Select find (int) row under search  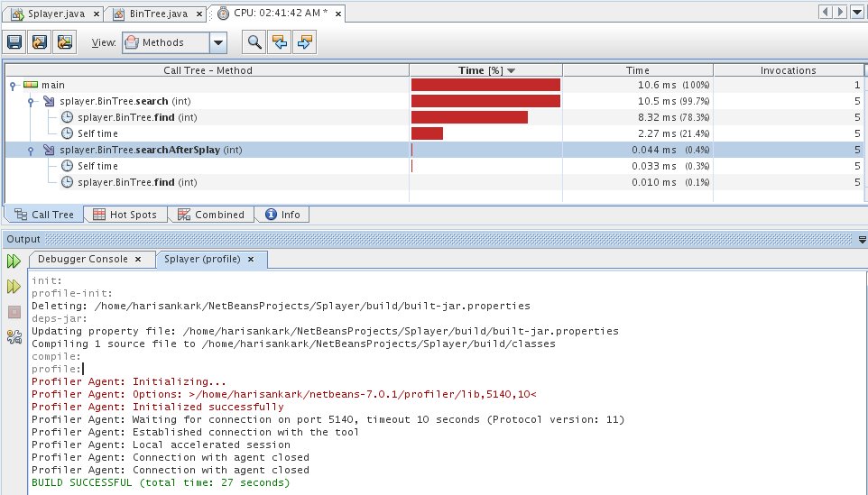point(435,117)
